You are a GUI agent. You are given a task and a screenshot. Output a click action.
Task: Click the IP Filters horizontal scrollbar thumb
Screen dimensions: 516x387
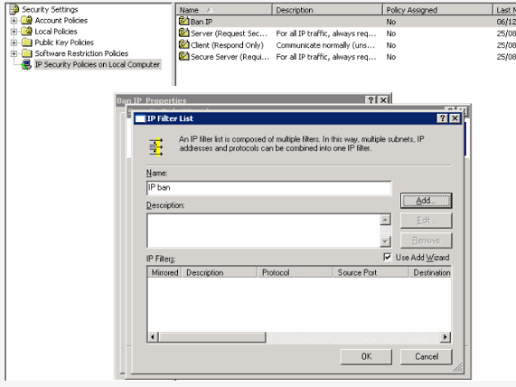[x=212, y=337]
